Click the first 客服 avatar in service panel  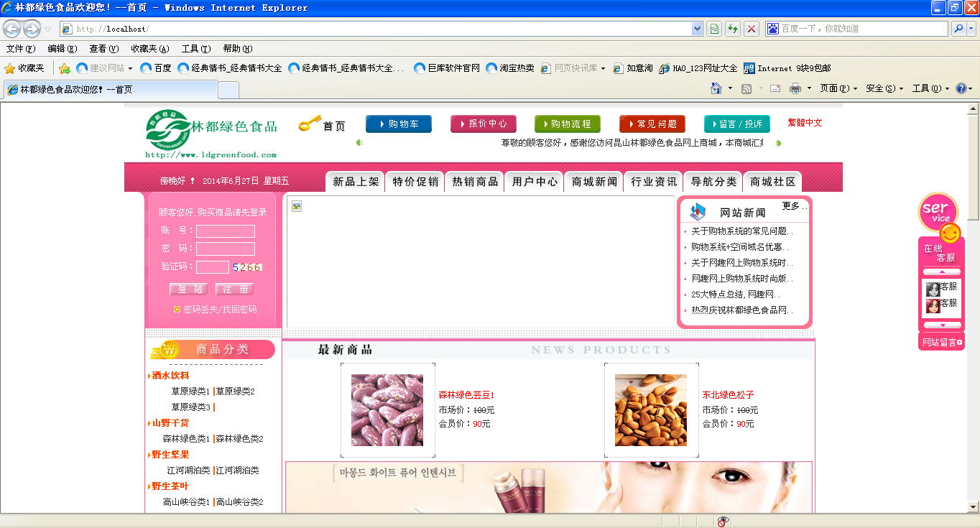933,288
